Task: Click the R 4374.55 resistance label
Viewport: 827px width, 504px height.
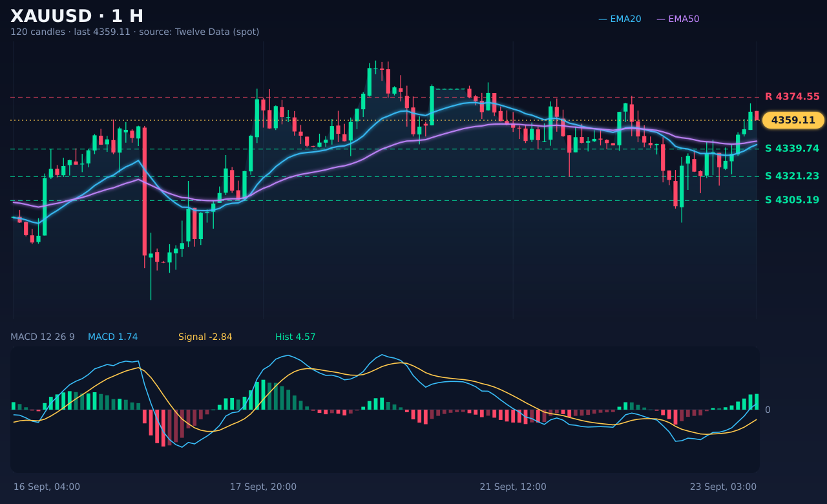Action: pyautogui.click(x=792, y=97)
